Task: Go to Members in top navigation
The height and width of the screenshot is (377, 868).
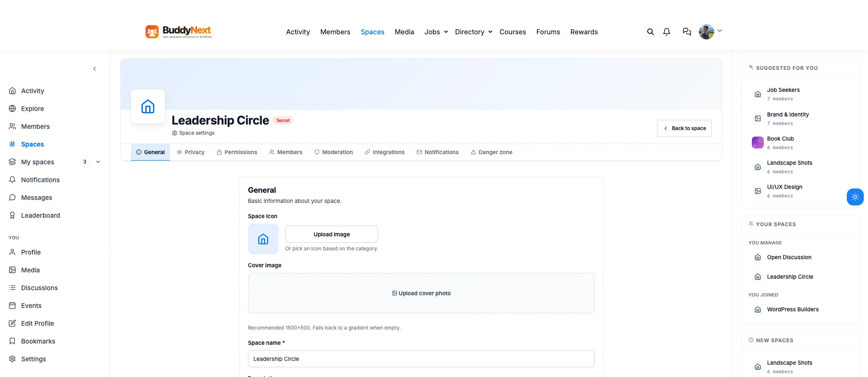Action: [x=335, y=32]
